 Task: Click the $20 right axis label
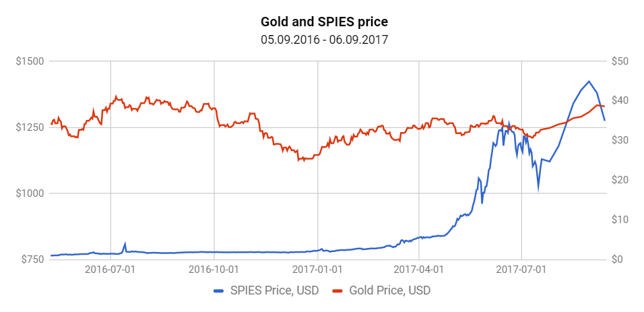[619, 180]
